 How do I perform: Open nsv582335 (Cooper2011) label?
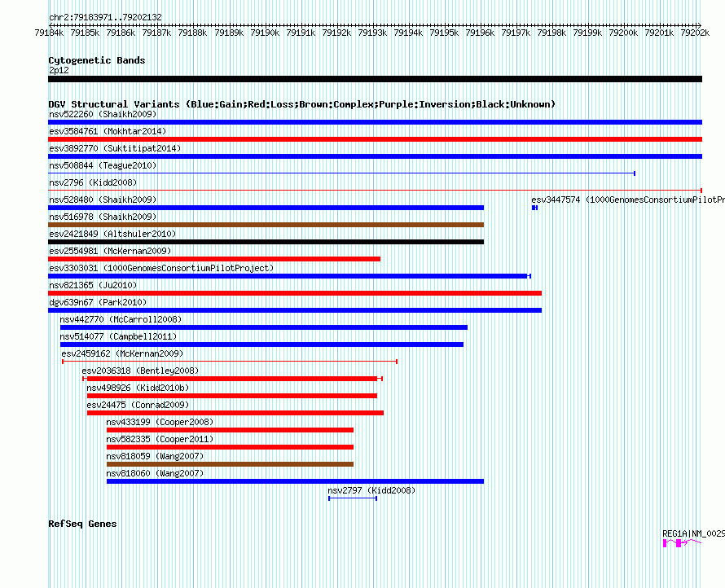(x=160, y=439)
